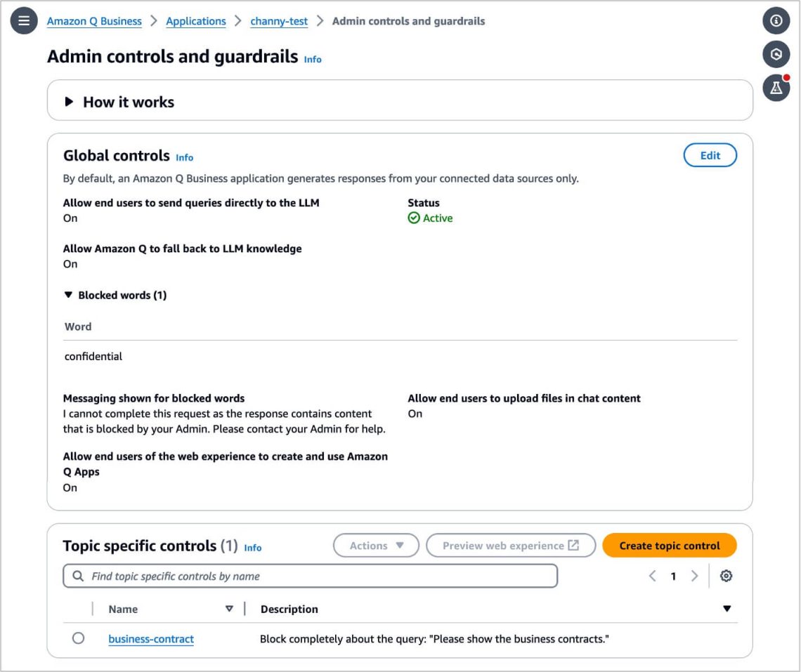Open the Applications breadcrumb page

tap(195, 21)
